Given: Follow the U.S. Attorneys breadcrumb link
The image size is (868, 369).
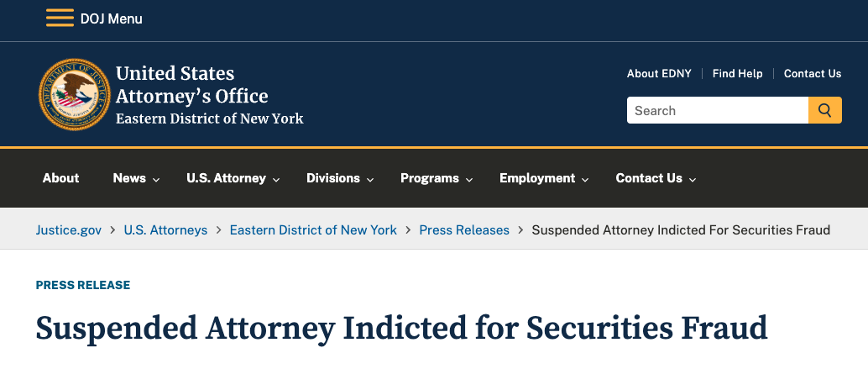Looking at the screenshot, I should 165,230.
